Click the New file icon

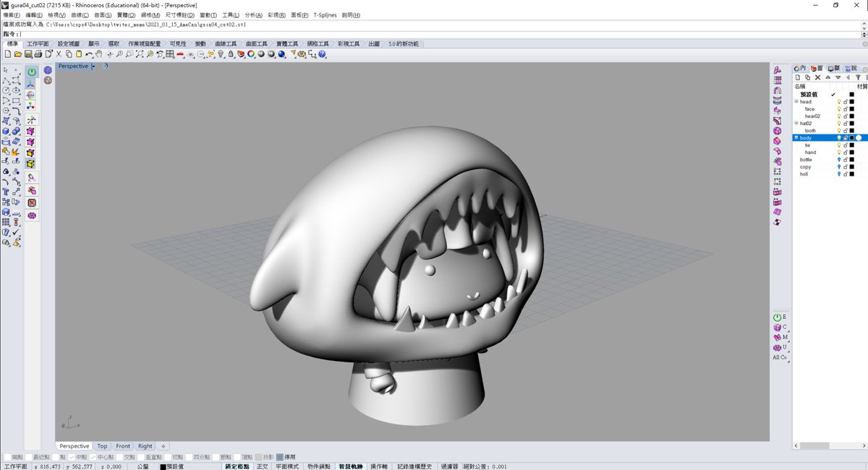tap(7, 54)
